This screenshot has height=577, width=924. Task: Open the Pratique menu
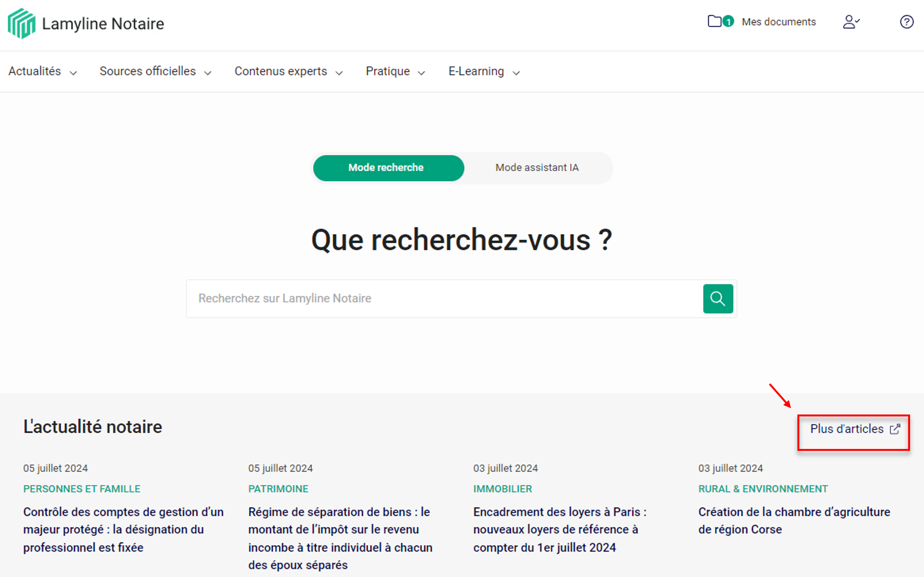[x=395, y=71]
